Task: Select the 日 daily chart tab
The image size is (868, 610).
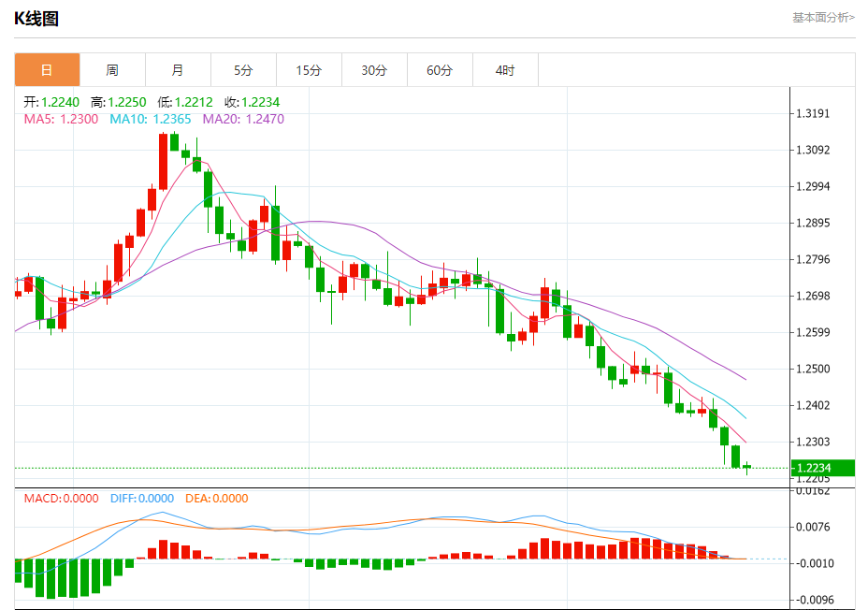Action: pyautogui.click(x=47, y=70)
